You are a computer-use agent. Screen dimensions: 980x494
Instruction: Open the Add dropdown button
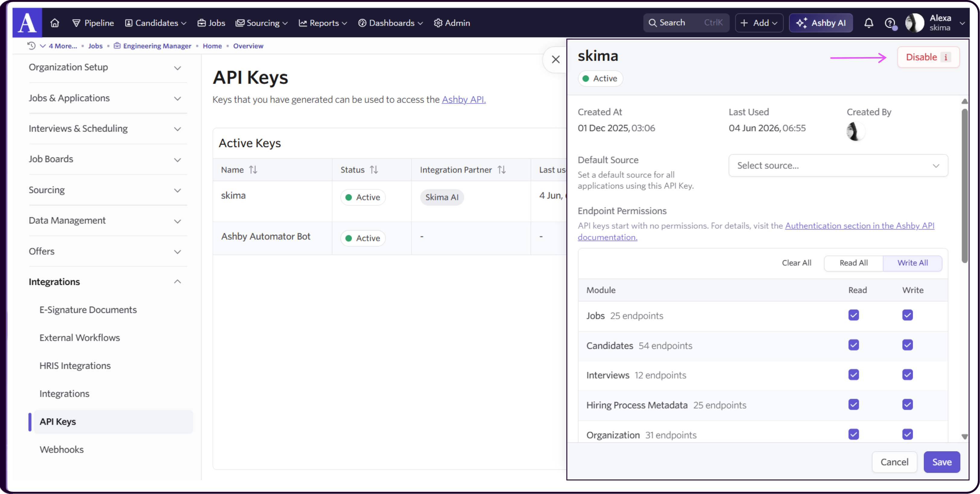coord(759,23)
